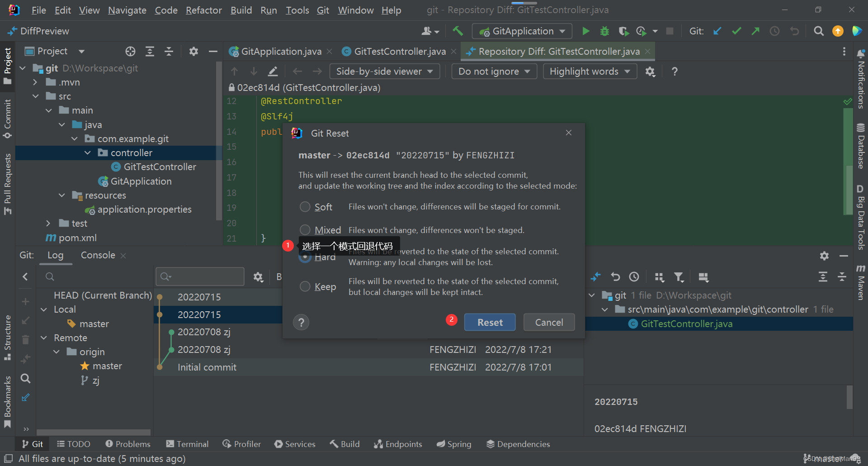Open GitApplication run configuration dropdown
Viewport: 868px width, 466px height.
(522, 31)
